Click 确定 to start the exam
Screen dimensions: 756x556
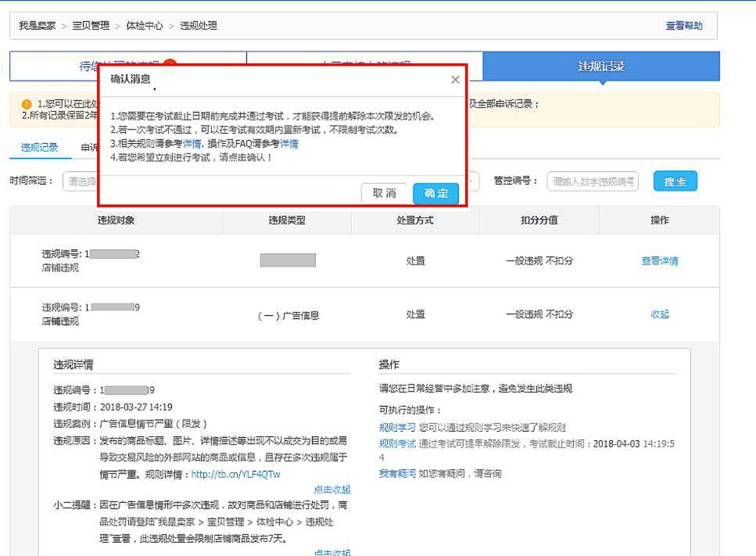coord(436,193)
